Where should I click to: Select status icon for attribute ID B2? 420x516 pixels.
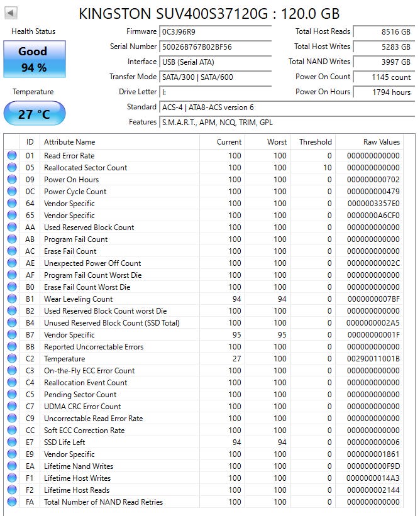(x=12, y=310)
